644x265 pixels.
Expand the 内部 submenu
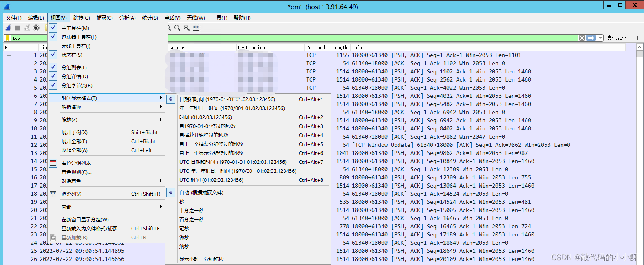[106, 207]
